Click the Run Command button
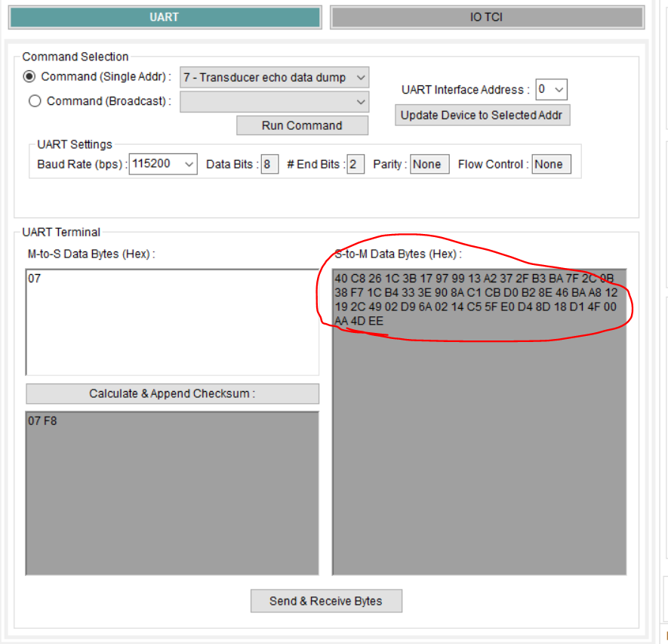Screen dimensions: 668x644 (302, 125)
